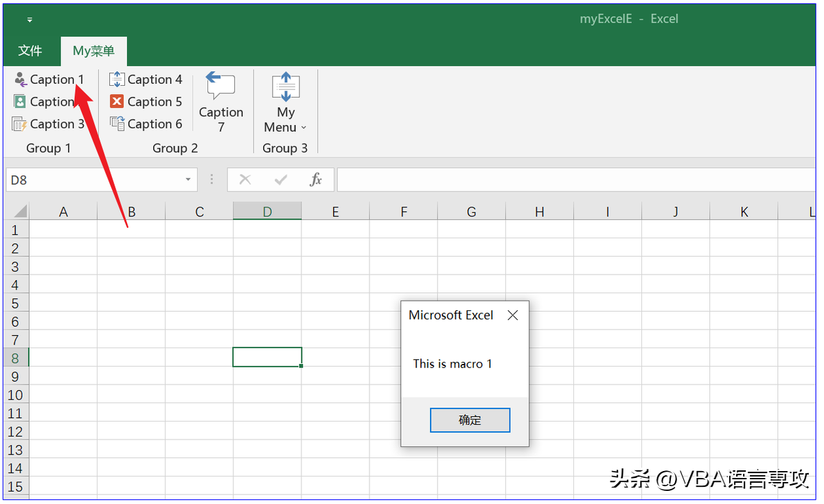Select column B header
Viewport: 824px width, 504px height.
point(131,211)
